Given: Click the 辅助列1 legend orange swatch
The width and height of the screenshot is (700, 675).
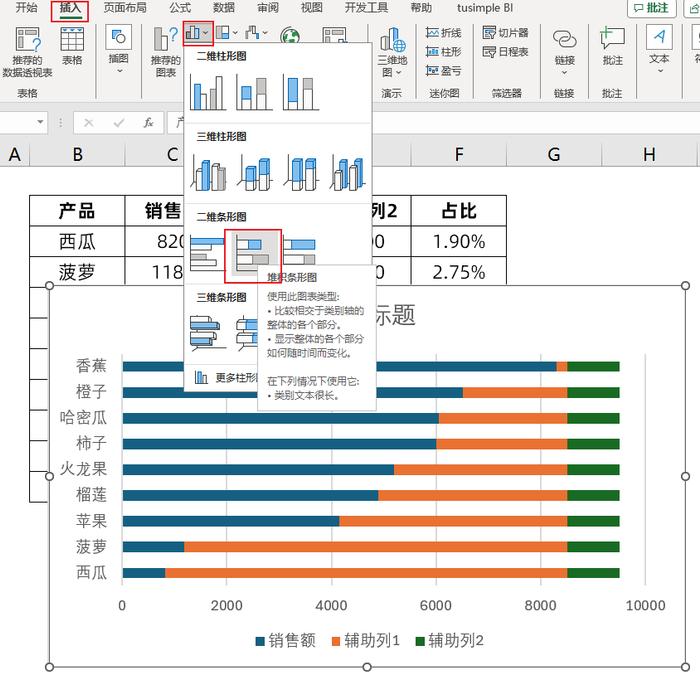Looking at the screenshot, I should (336, 642).
